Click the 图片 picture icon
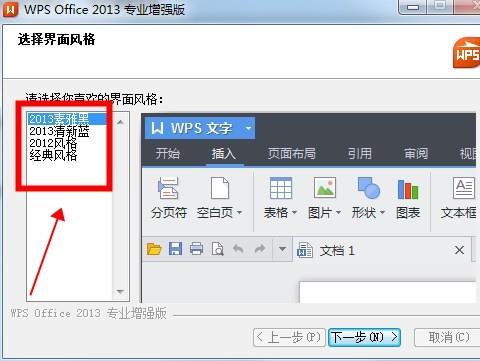The image size is (480, 361). [x=325, y=188]
